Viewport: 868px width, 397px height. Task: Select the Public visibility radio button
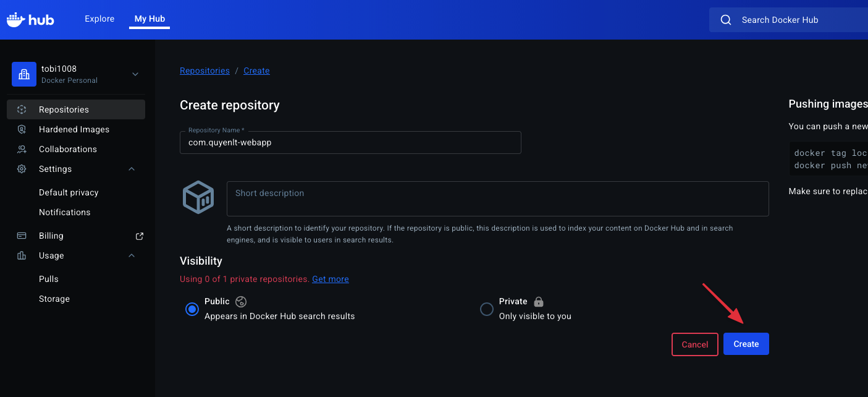(x=192, y=309)
